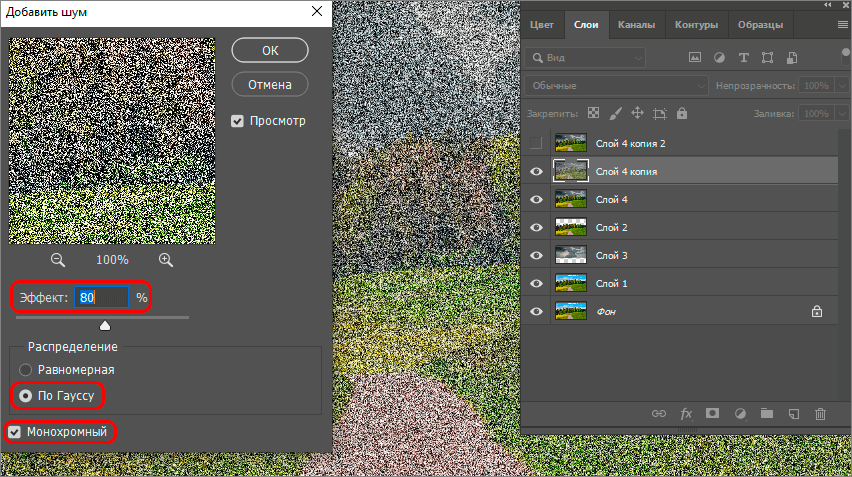
Task: Switch to the Контуры tab
Action: [x=696, y=25]
